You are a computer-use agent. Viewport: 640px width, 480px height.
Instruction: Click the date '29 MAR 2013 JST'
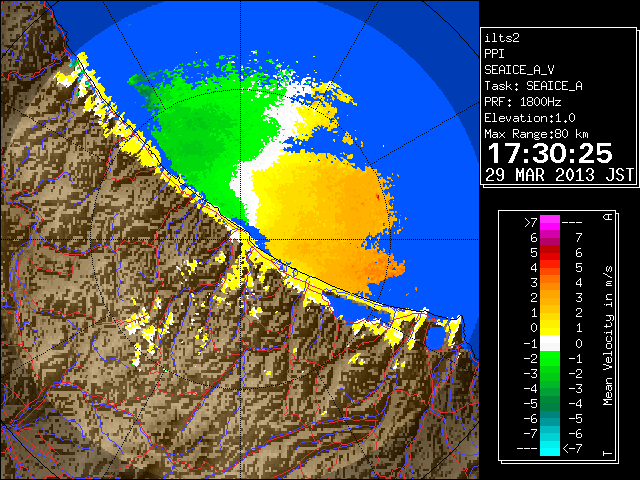(x=559, y=175)
